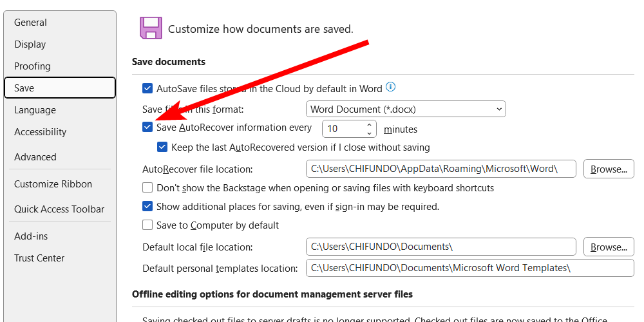Toggle Keep the last AutoRecovered version checkbox
644x322 pixels.
tap(162, 147)
